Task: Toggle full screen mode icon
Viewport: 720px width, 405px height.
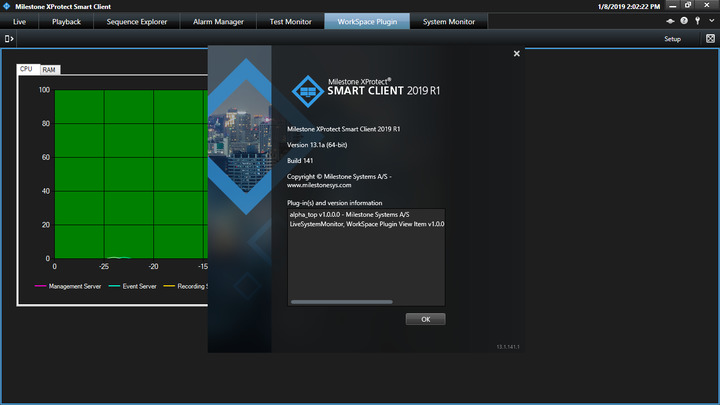Action: [709, 39]
